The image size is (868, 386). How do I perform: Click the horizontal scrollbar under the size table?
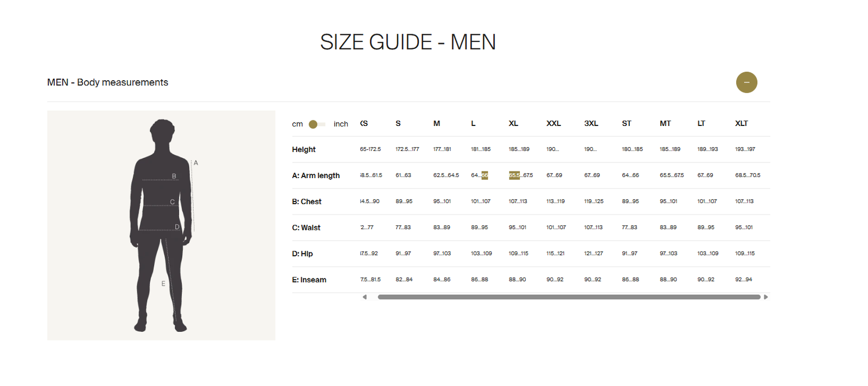(x=569, y=297)
